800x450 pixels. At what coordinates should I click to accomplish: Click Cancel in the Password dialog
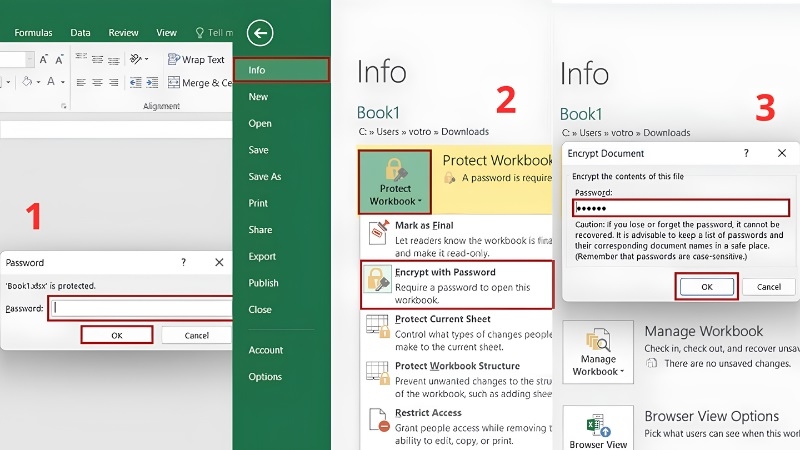tap(196, 335)
